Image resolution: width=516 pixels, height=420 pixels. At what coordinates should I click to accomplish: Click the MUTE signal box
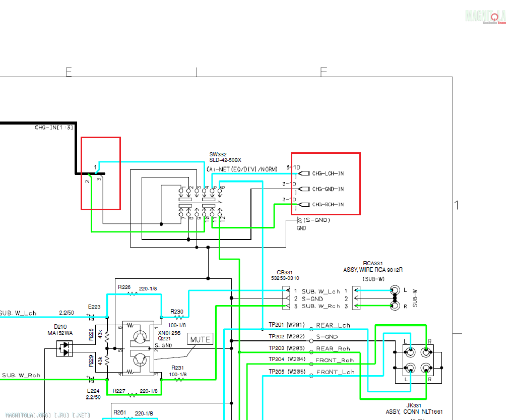click(200, 339)
